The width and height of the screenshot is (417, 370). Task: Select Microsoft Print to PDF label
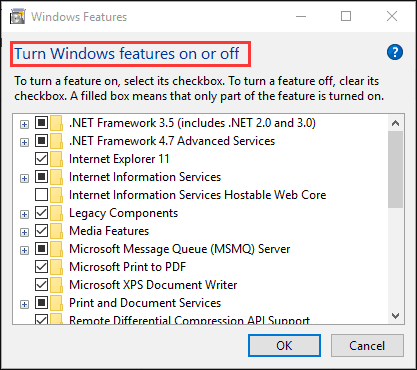pos(128,267)
